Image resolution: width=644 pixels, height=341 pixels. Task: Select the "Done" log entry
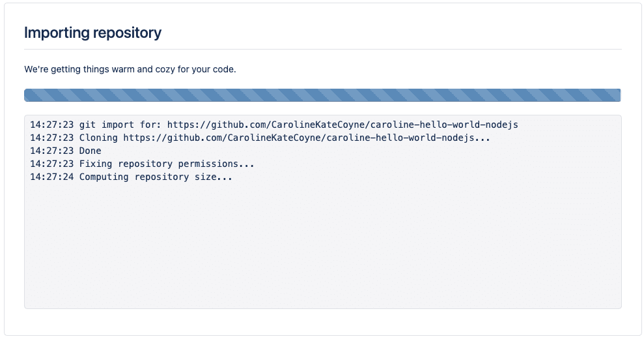90,151
